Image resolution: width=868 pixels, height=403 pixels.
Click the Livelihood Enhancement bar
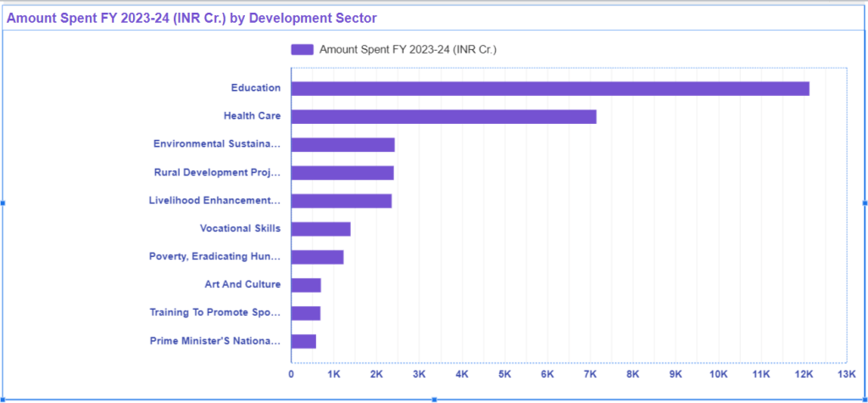341,201
